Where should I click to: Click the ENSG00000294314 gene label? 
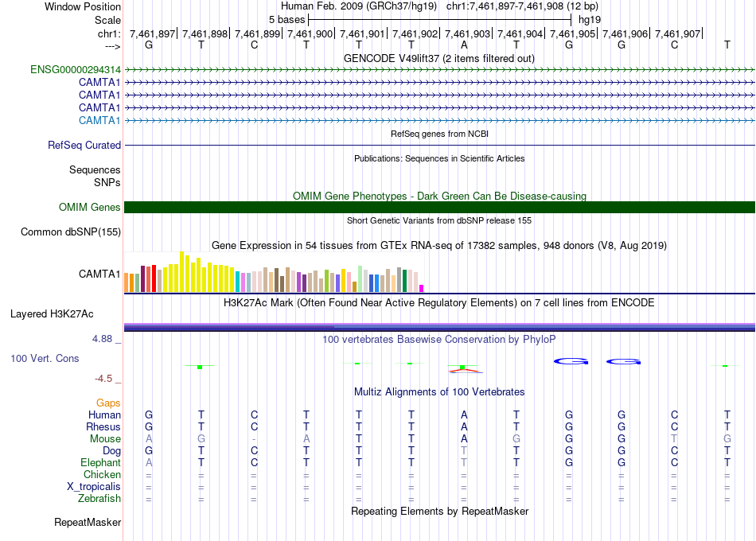76,69
